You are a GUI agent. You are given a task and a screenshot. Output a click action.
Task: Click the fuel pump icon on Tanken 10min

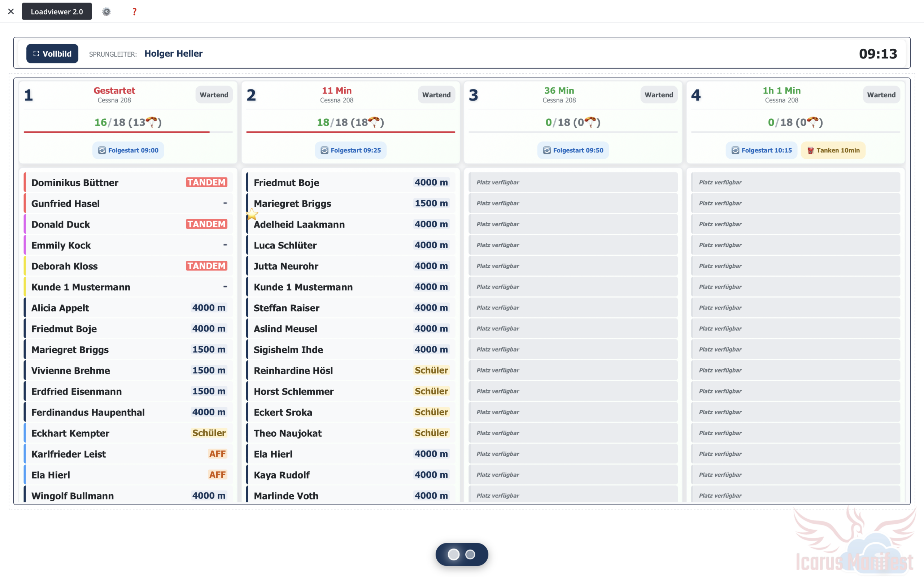point(810,150)
